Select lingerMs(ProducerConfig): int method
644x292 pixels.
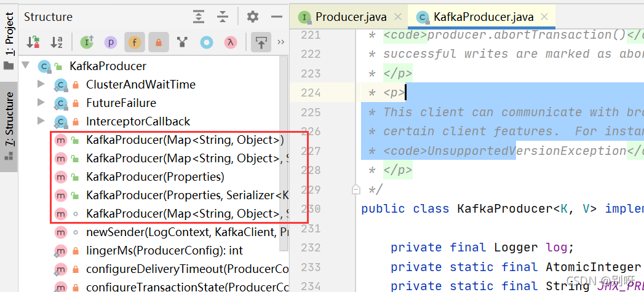(x=164, y=251)
